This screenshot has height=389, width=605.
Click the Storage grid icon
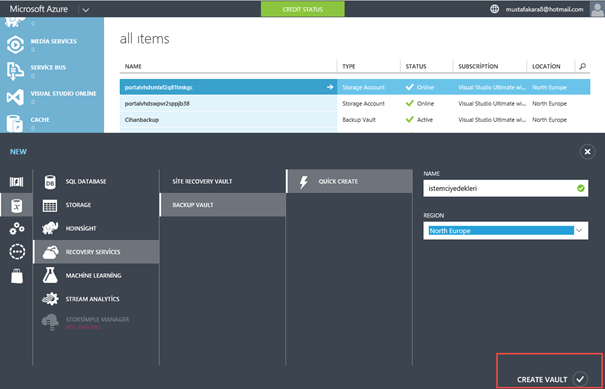pyautogui.click(x=50, y=206)
